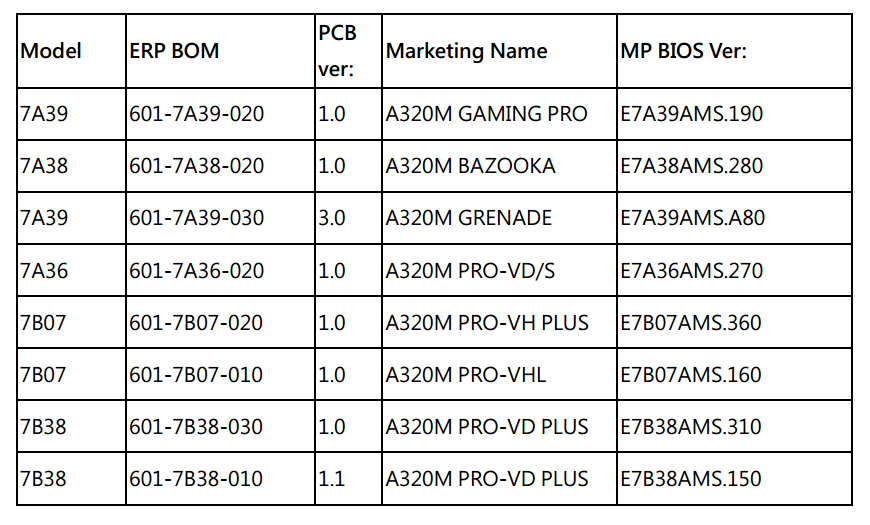This screenshot has width=870, height=525.
Task: Click BIOS version E7A39AMS.190
Action: [x=691, y=114]
